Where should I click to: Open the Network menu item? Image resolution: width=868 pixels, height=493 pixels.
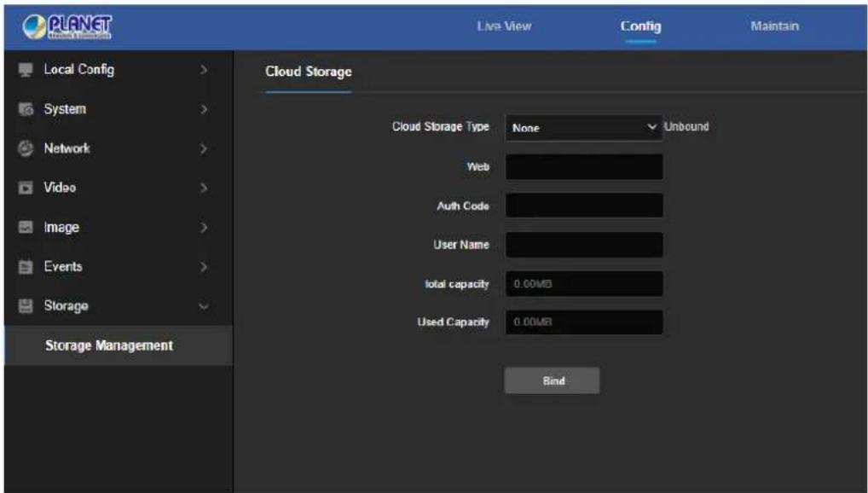click(x=119, y=148)
